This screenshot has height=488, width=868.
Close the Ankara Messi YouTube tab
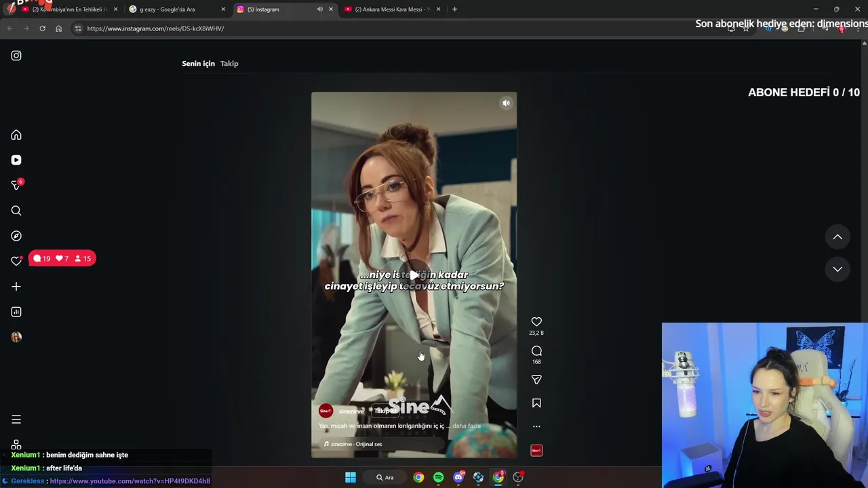438,9
